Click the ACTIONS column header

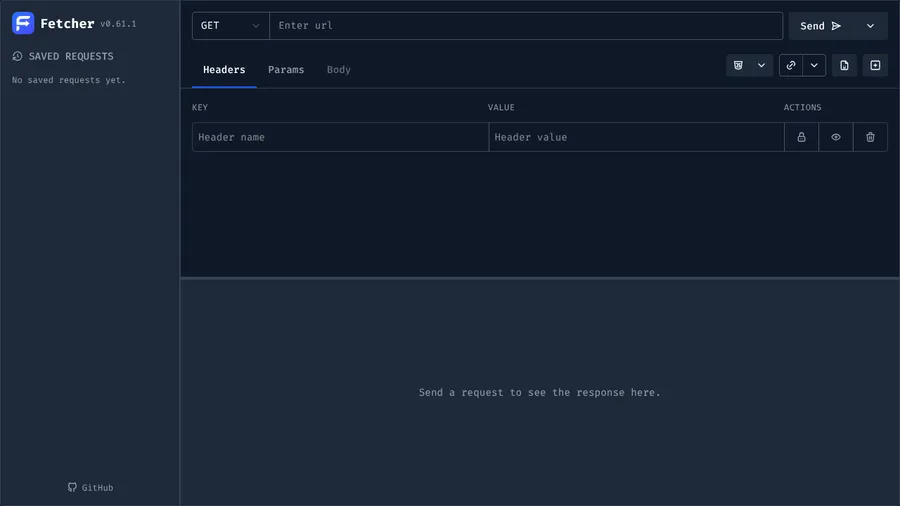(802, 107)
